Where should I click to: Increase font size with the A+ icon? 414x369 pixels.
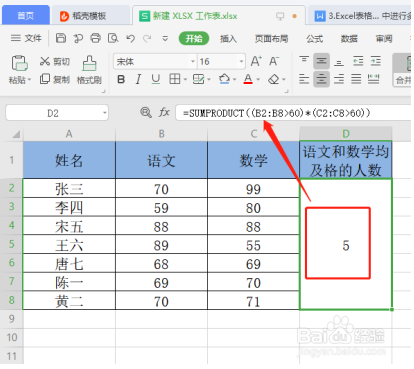point(256,61)
